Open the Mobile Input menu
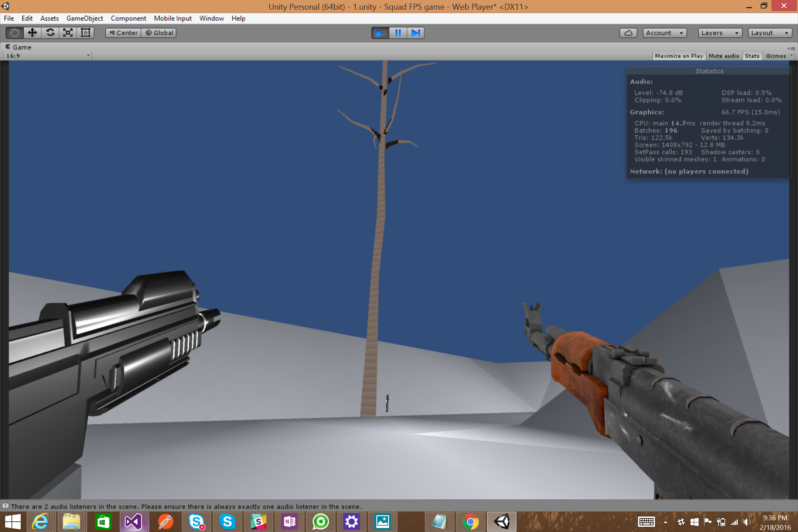798x532 pixels. point(173,18)
